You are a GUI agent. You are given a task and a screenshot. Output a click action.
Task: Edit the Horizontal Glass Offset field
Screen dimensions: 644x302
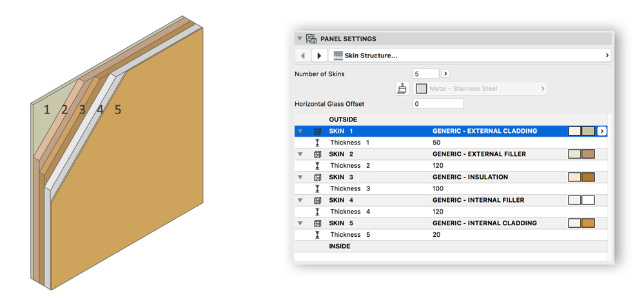[x=438, y=104]
